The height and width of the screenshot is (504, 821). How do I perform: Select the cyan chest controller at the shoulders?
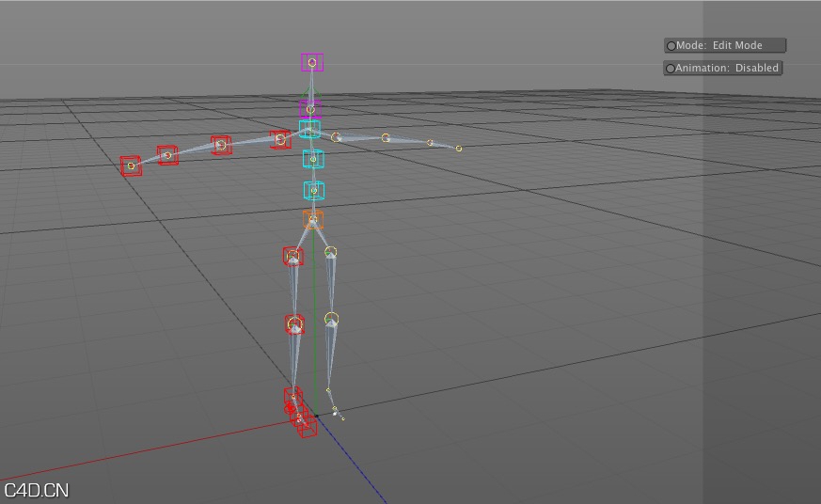coord(310,129)
